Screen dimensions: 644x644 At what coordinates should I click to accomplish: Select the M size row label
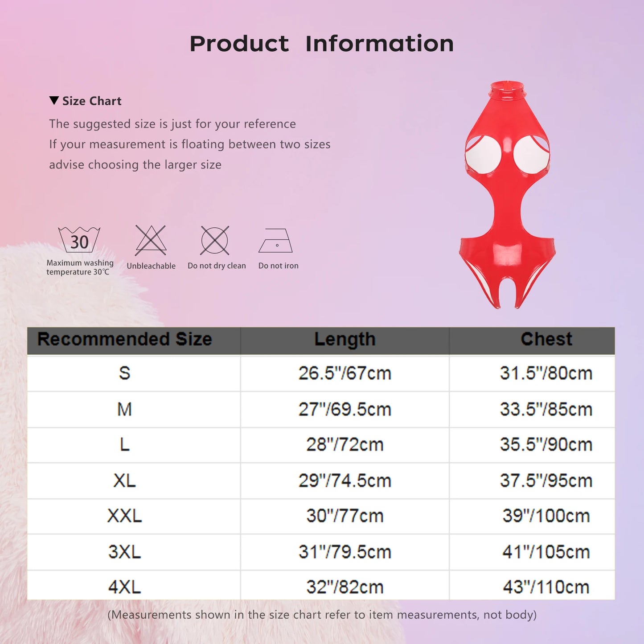[125, 409]
